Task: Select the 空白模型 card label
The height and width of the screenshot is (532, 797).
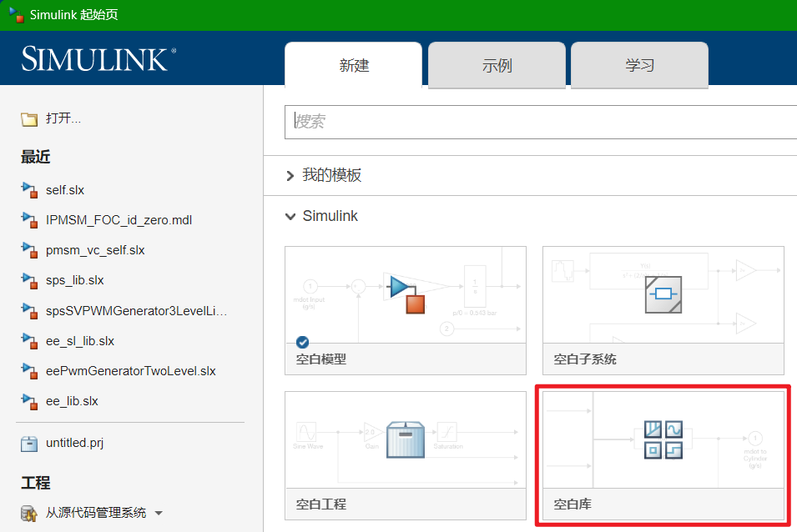Action: (x=321, y=359)
